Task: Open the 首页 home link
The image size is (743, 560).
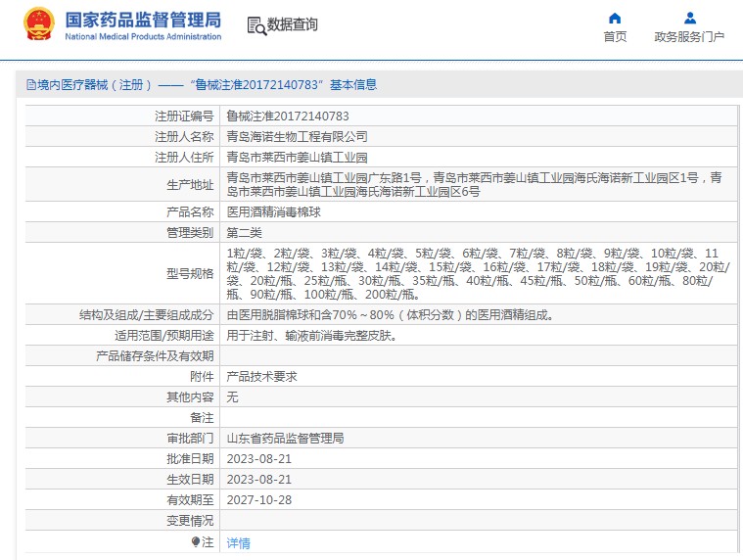Action: click(615, 37)
